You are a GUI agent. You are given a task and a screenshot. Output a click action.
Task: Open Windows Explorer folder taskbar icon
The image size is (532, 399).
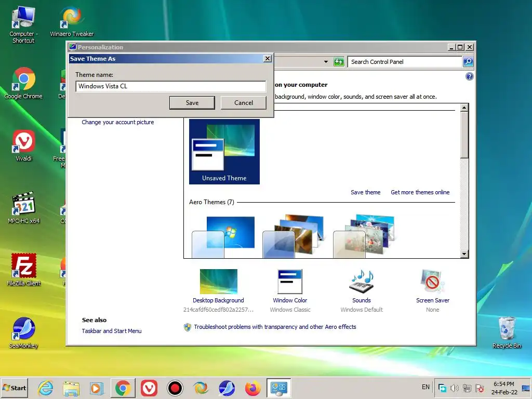pos(71,388)
